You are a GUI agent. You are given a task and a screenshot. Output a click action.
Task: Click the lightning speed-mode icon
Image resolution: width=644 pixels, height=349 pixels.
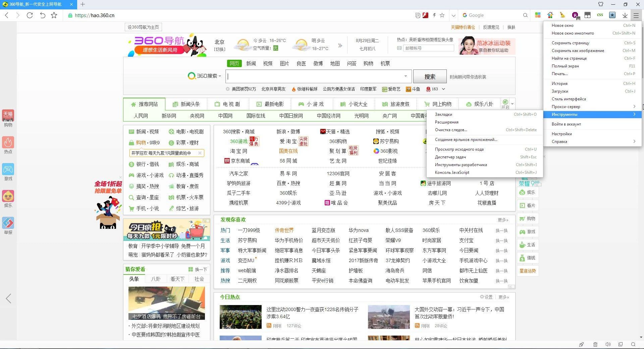tap(434, 15)
